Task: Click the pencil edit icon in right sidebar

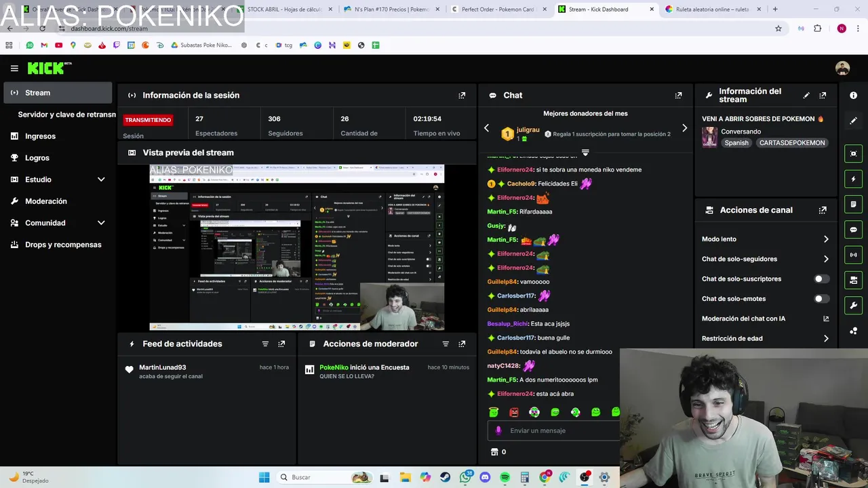Action: (x=853, y=121)
